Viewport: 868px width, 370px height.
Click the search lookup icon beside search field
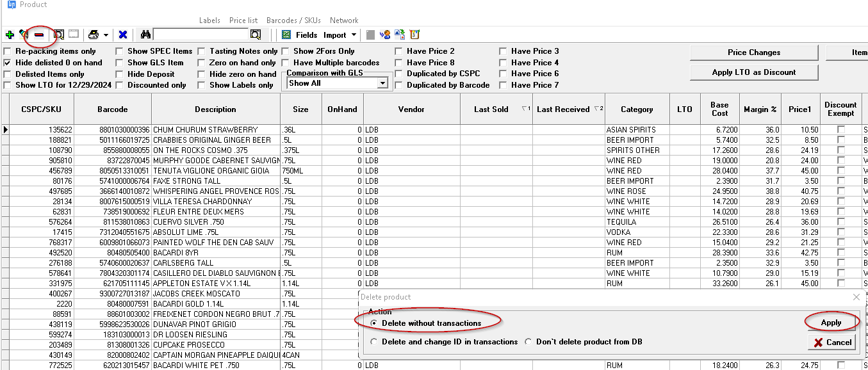256,35
